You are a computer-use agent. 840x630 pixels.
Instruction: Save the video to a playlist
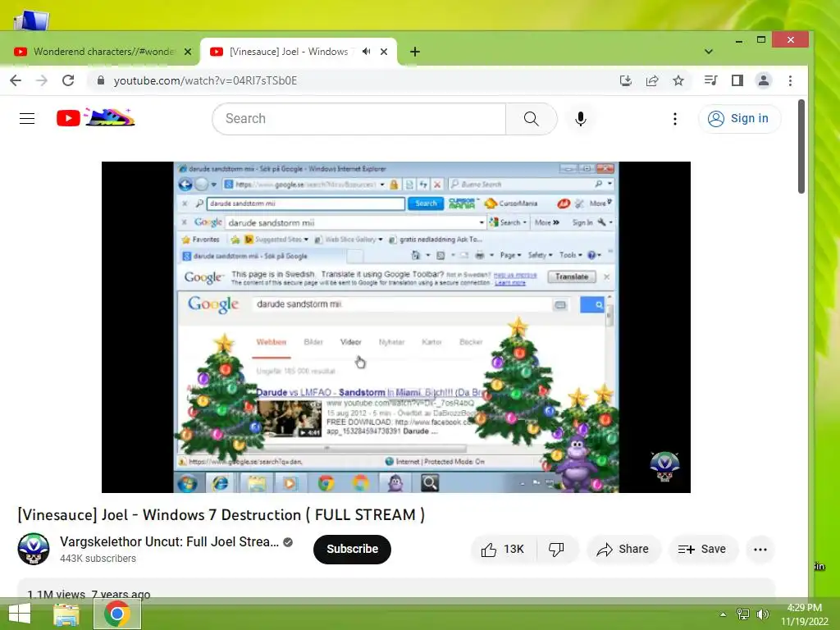[702, 549]
